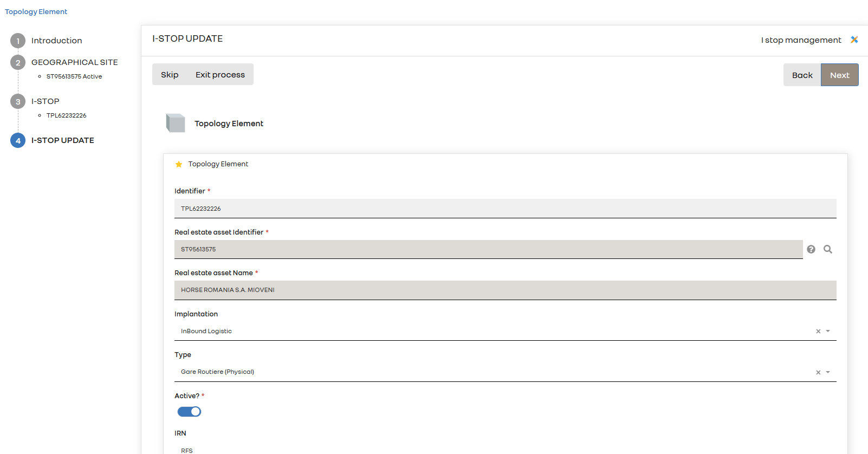Clear the Implantation field selection
Image resolution: width=868 pixels, height=454 pixels.
tap(818, 331)
